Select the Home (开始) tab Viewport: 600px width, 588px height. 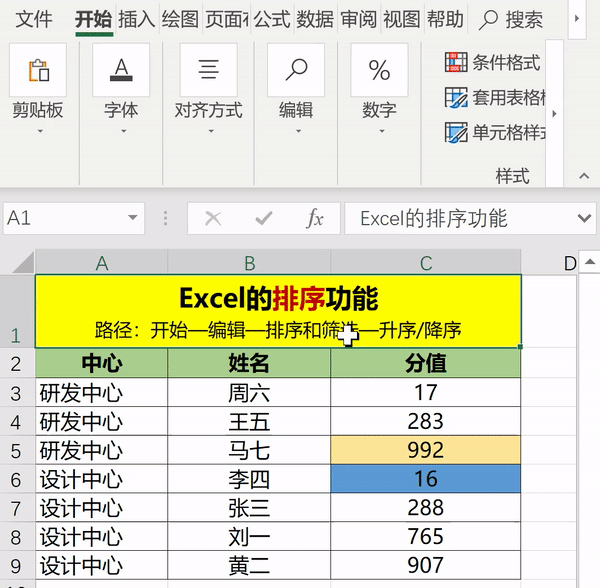point(94,19)
